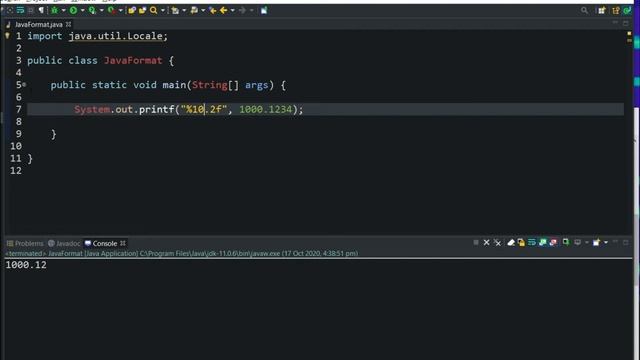The height and width of the screenshot is (360, 640).
Task: Click the yellow Search magnifier icon
Action: click(x=153, y=10)
